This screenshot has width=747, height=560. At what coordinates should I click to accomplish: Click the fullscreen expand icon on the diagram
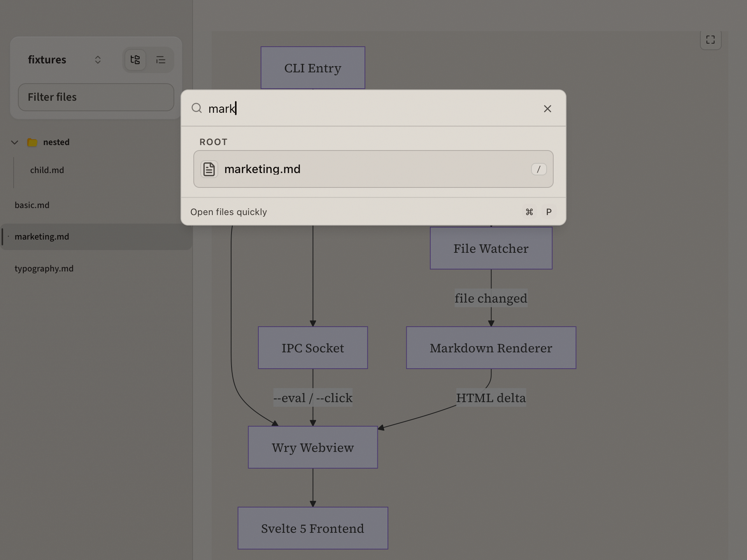[710, 39]
